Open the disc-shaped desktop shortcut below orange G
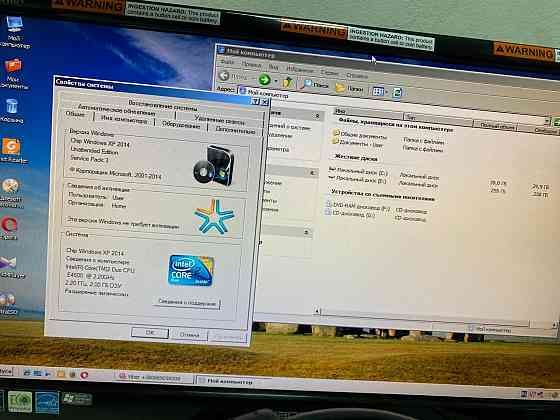Viewport: 560px width, 420px height. tap(11, 192)
